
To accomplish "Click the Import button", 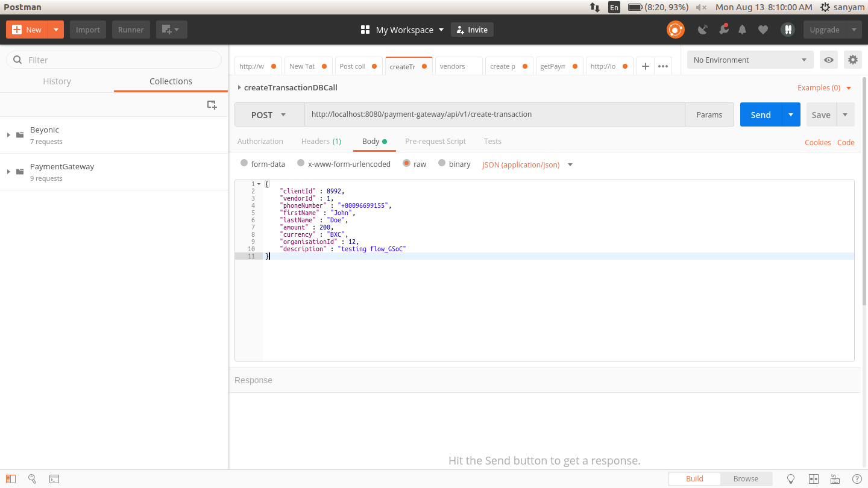I will click(x=88, y=30).
